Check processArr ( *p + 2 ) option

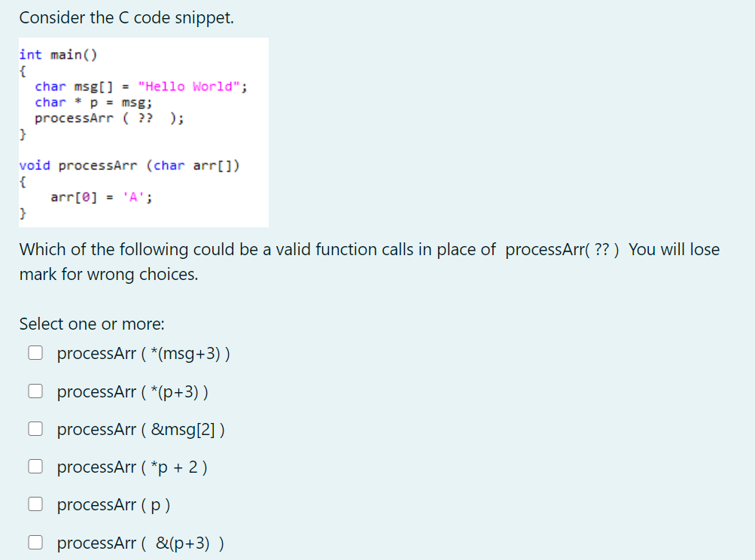(x=35, y=465)
